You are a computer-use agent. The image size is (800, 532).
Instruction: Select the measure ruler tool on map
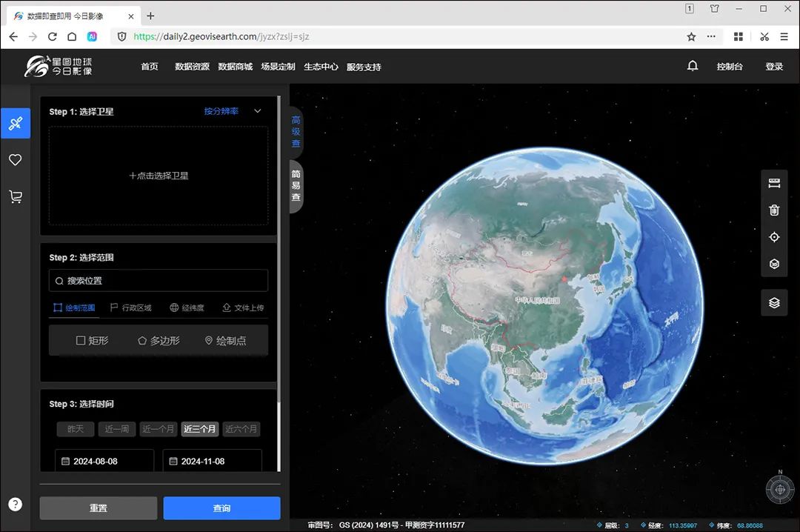(774, 183)
